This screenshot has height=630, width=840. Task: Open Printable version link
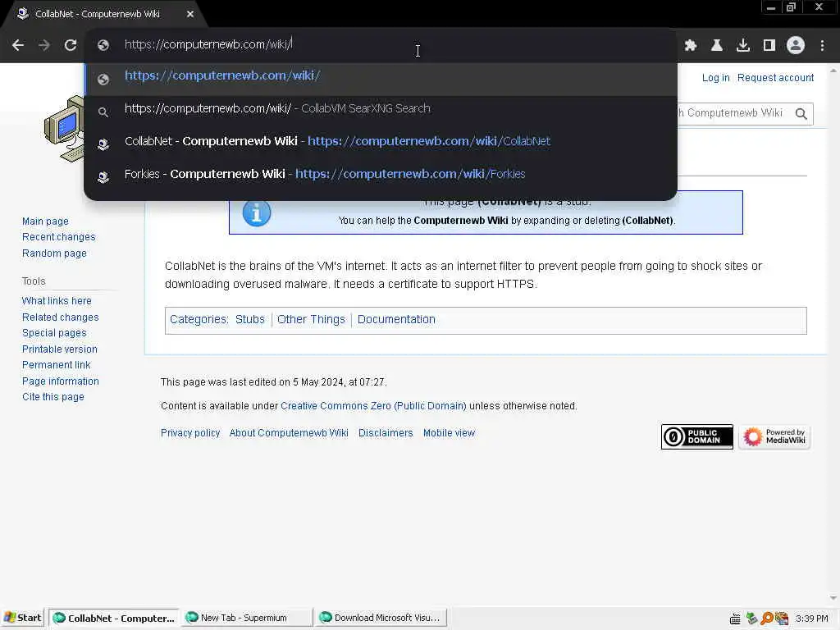point(59,349)
